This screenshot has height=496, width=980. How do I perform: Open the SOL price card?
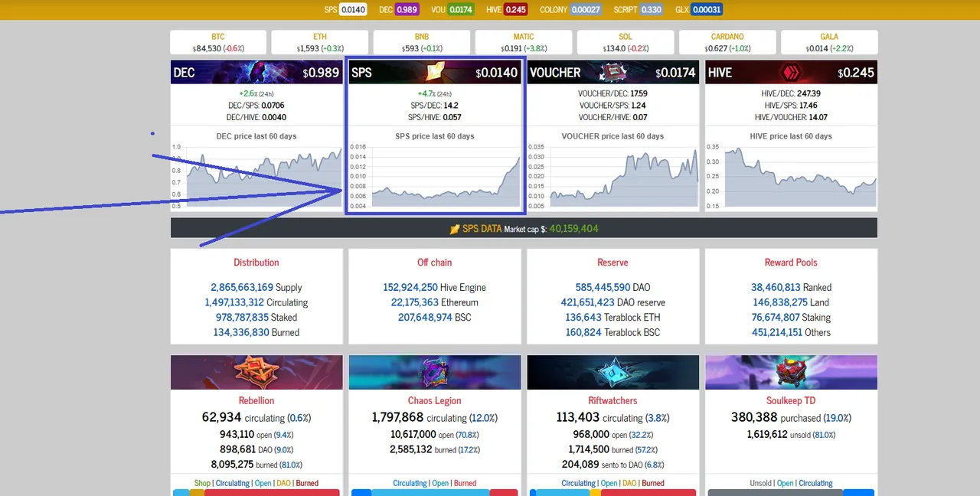pyautogui.click(x=626, y=42)
